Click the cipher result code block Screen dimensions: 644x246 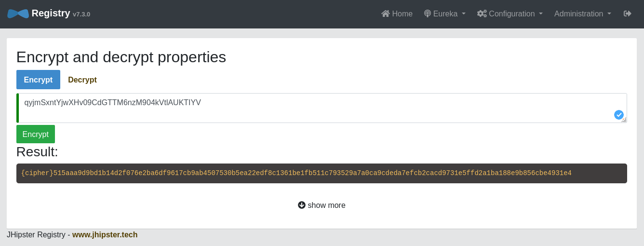pyautogui.click(x=322, y=173)
